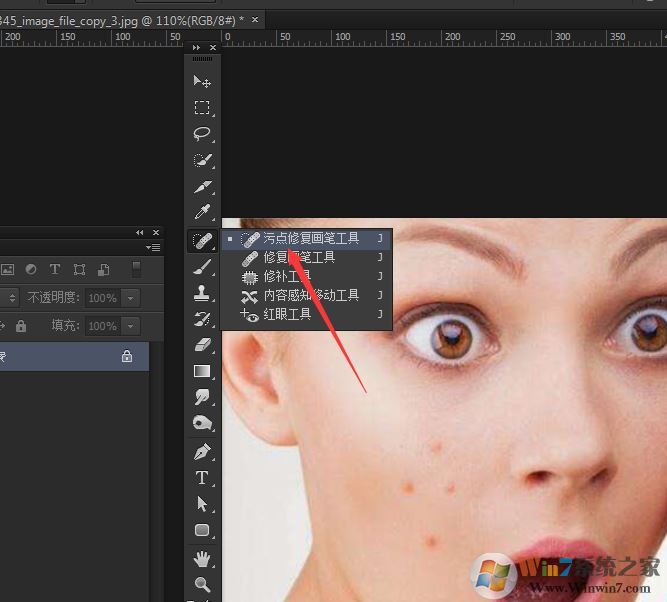Select the Hand tool

coord(202,558)
